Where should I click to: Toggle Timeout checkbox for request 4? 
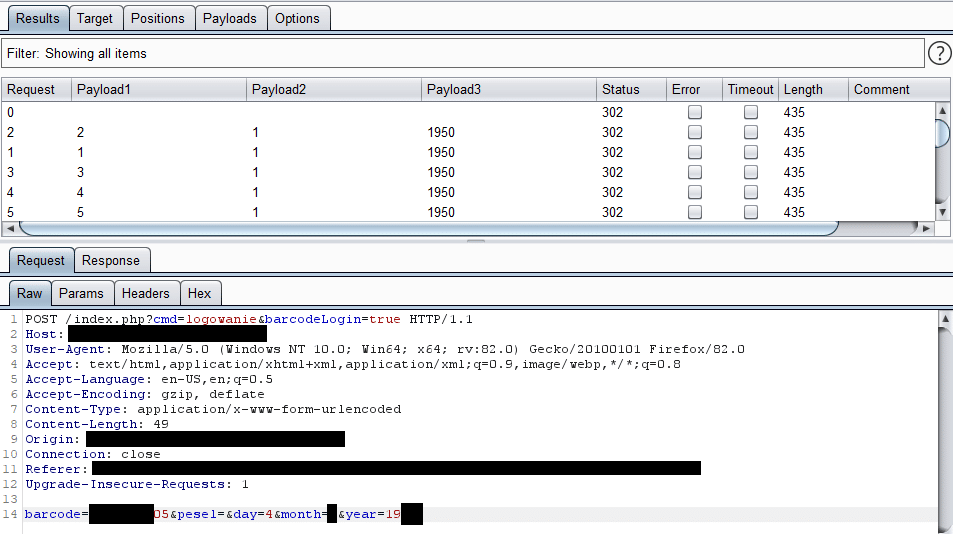tap(751, 193)
